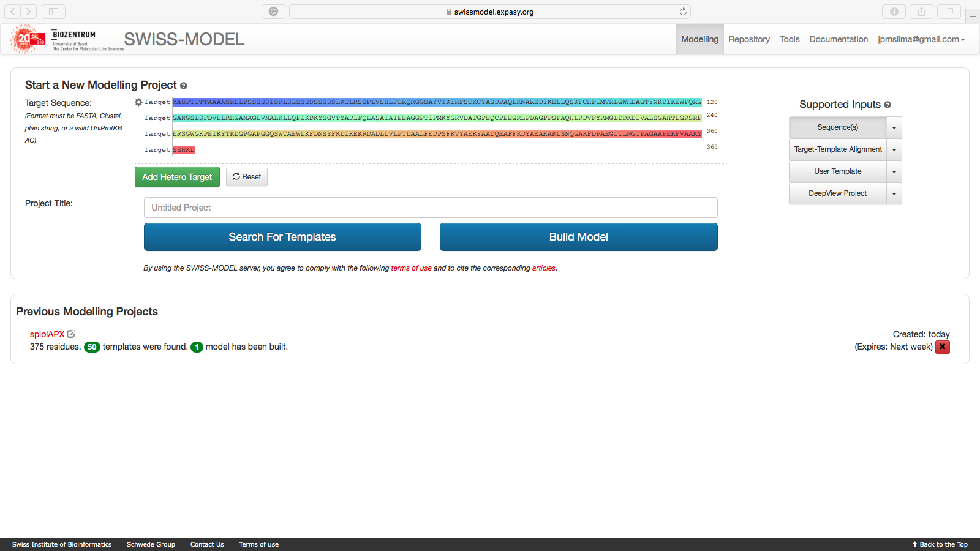This screenshot has width=980, height=551.
Task: Click Build Model button
Action: tap(578, 237)
